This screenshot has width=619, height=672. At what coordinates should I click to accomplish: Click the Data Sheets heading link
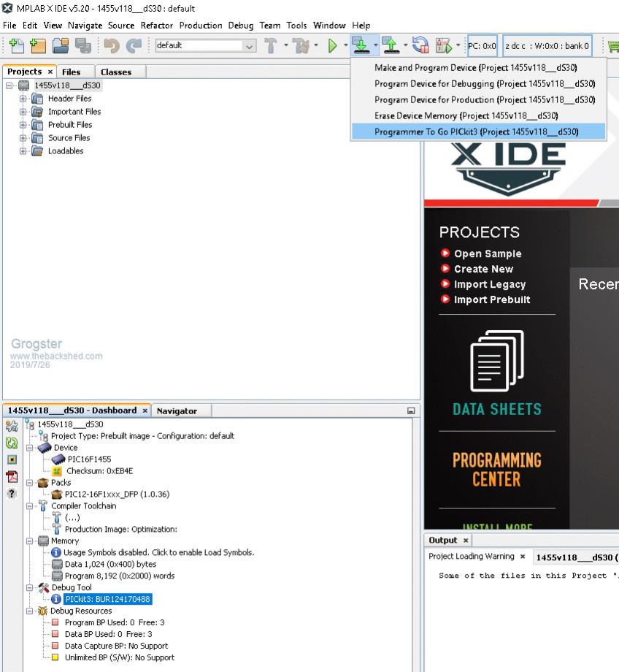(x=497, y=409)
